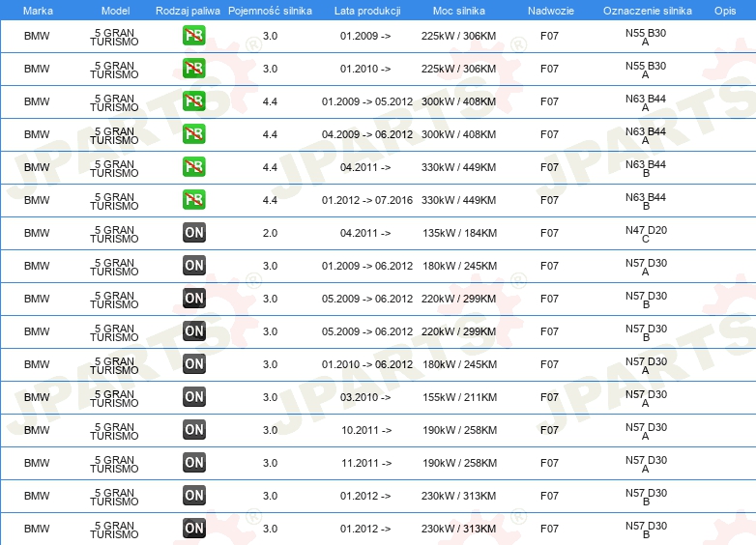Select the "01.2009 -> 05.2012" production date cell

click(367, 101)
